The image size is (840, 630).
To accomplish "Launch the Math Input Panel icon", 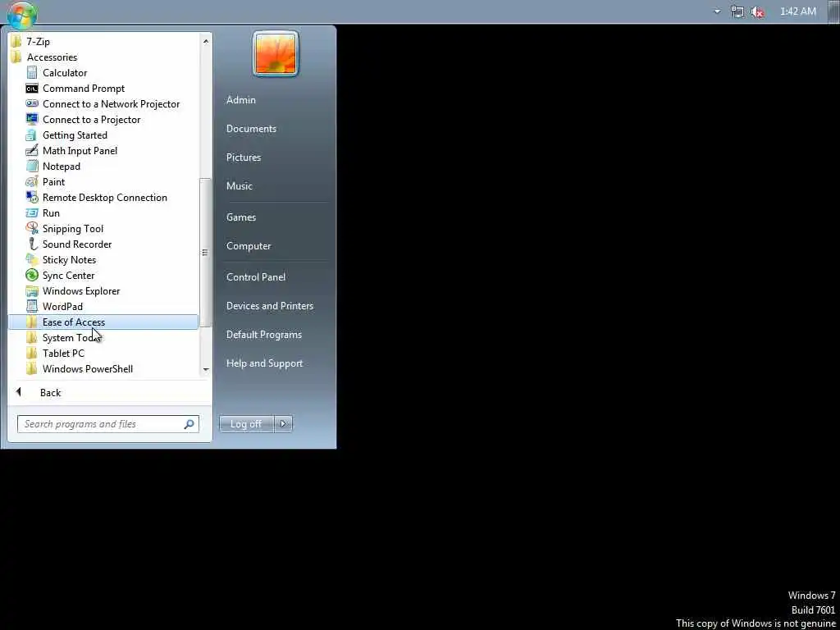I will pyautogui.click(x=32, y=151).
